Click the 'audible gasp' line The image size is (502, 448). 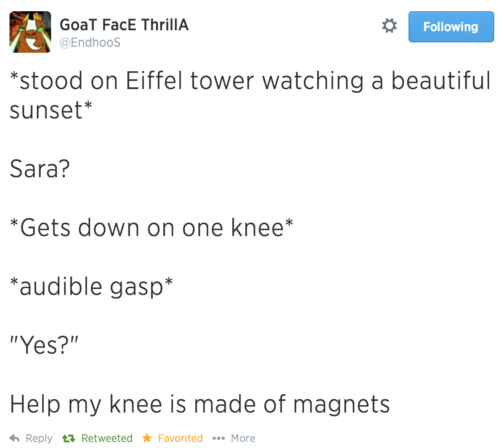(x=92, y=287)
